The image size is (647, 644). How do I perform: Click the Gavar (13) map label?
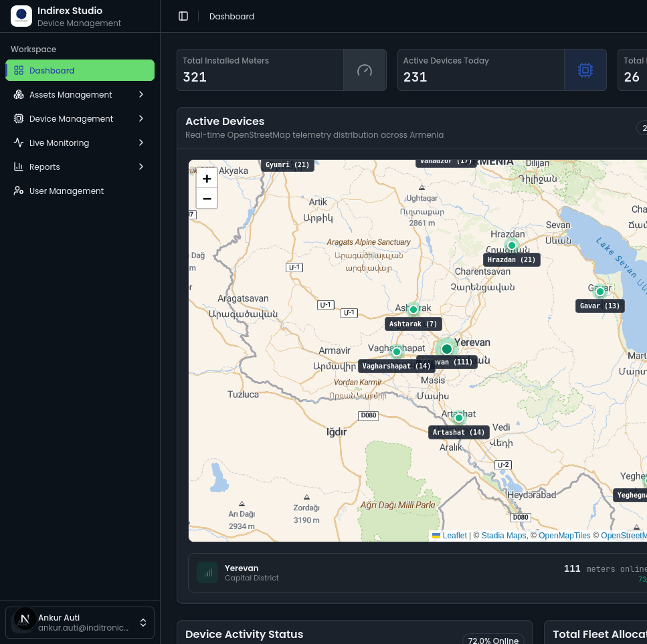(x=600, y=306)
